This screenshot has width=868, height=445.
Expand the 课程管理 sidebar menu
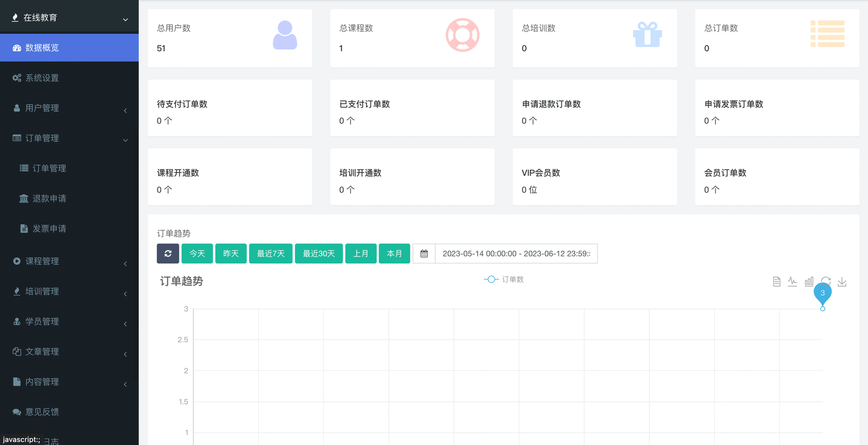[x=69, y=261]
